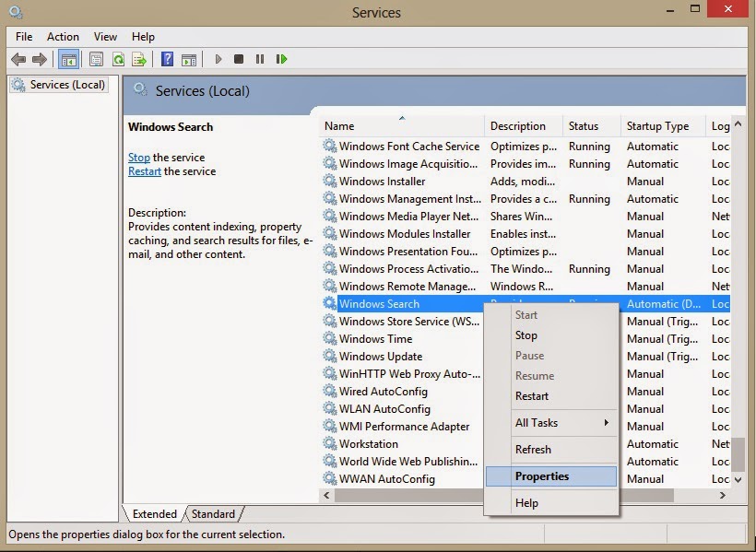The width and height of the screenshot is (756, 552).
Task: Click Services app icon in title bar
Action: pos(16,12)
